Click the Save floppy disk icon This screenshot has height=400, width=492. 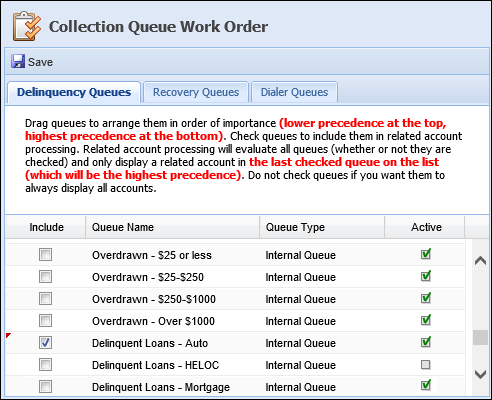point(18,62)
